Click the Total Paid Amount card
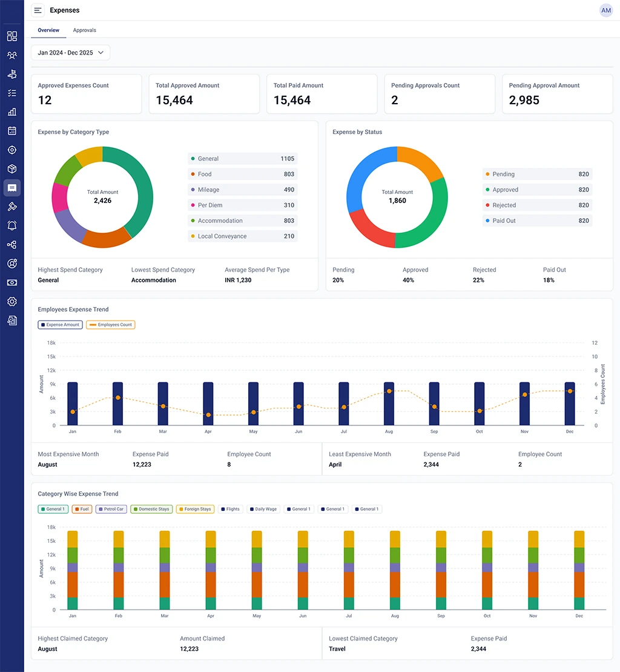Screen dimensions: 620x672 click(x=322, y=94)
